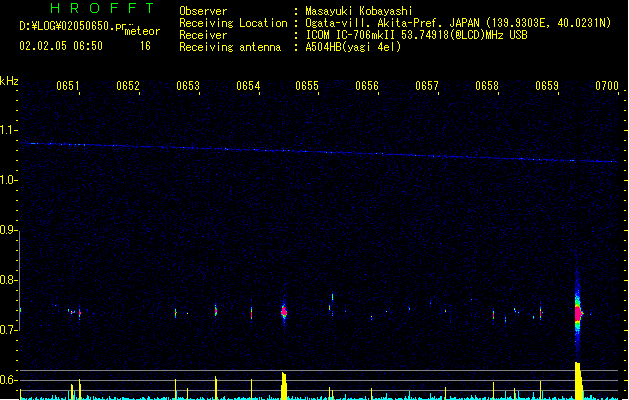Image resolution: width=629 pixels, height=400 pixels.
Task: Click the 1.0 kHz frequency label
Action: point(9,180)
